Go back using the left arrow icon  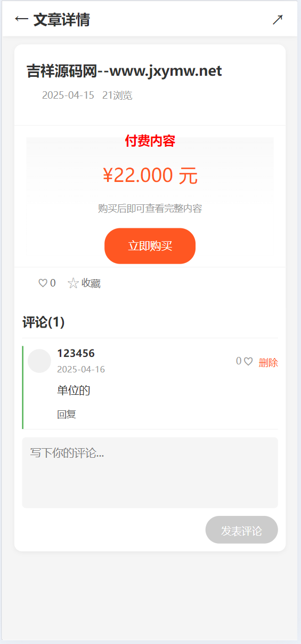click(x=21, y=19)
